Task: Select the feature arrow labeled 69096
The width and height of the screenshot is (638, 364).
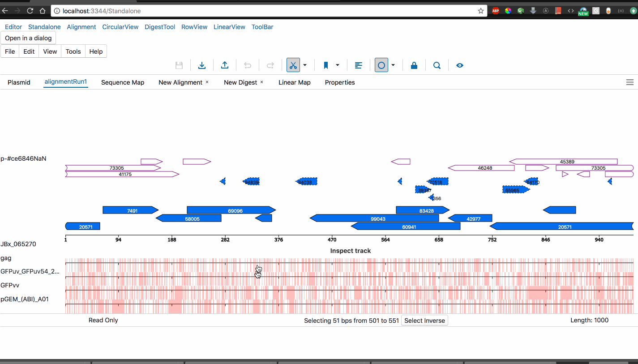Action: (231, 210)
